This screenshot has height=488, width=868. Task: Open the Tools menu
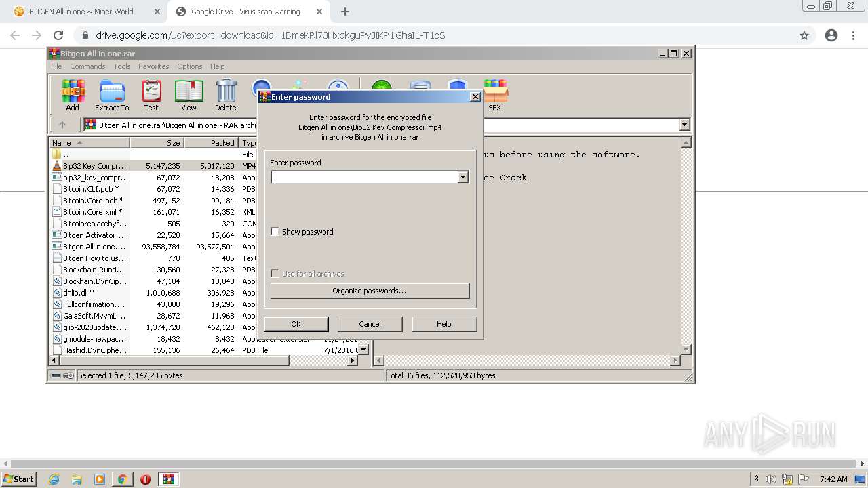pyautogui.click(x=122, y=66)
